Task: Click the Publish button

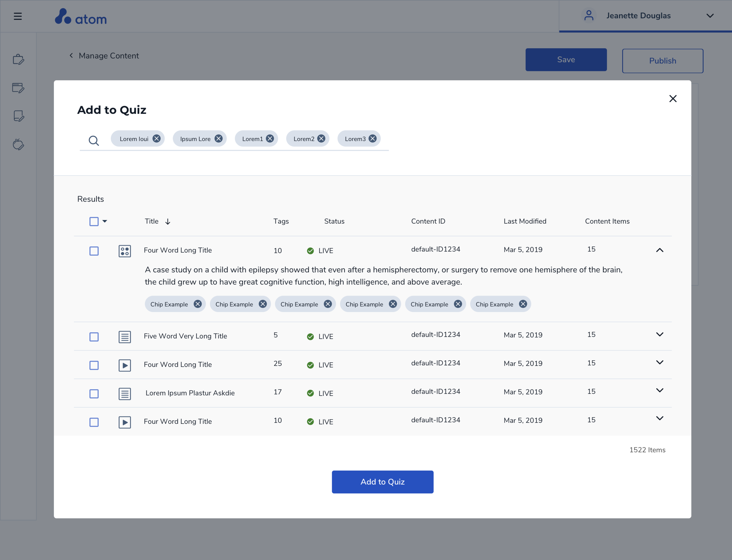Action: point(663,61)
